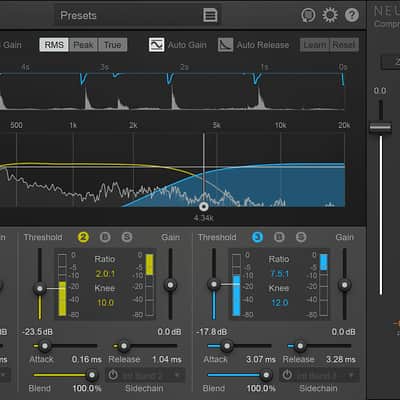The height and width of the screenshot is (400, 400).
Task: Solo band 3 with its S icon
Action: pyautogui.click(x=301, y=237)
